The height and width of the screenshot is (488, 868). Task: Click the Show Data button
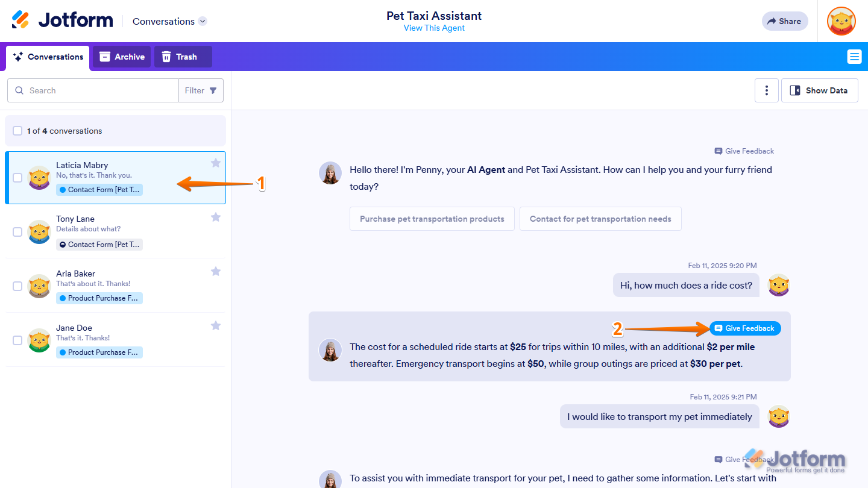(x=819, y=90)
